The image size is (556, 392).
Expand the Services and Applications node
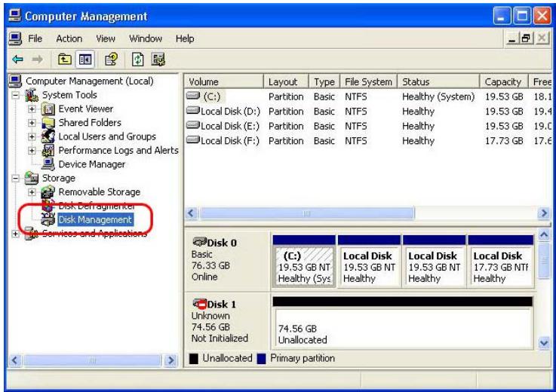(10, 234)
